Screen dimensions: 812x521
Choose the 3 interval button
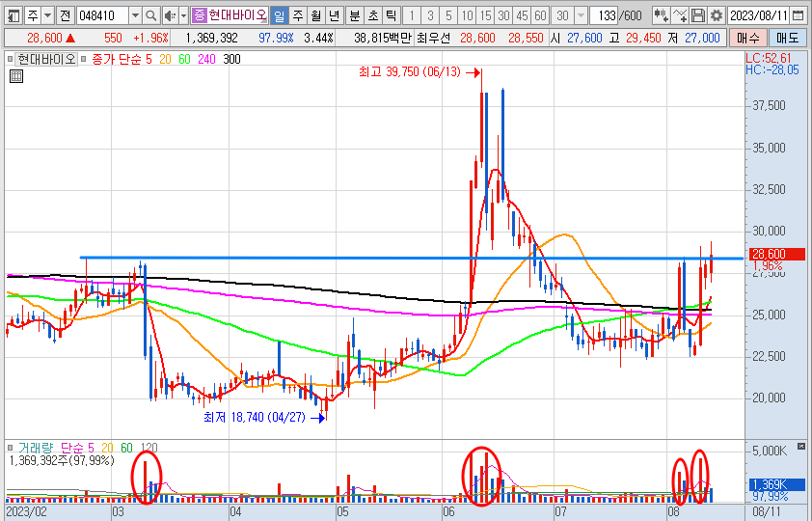430,15
